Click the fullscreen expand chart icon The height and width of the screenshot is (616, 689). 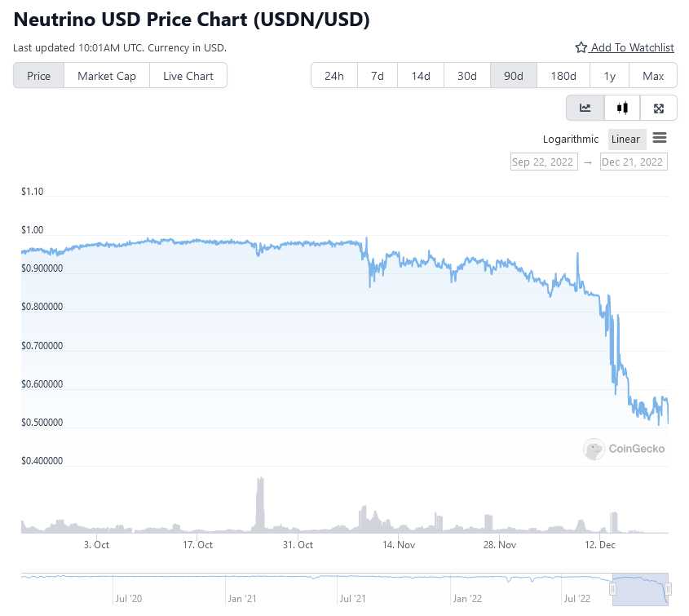click(x=659, y=108)
